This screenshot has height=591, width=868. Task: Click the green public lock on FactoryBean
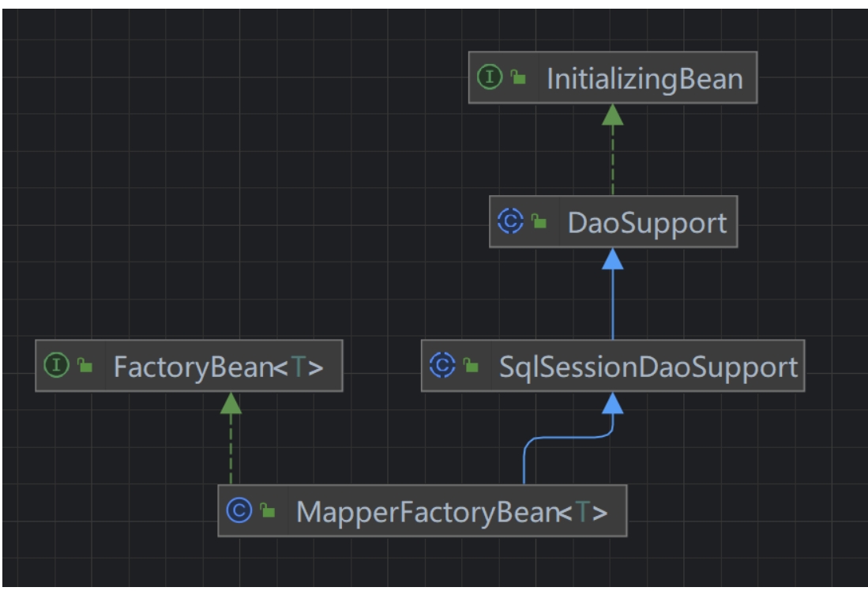[x=85, y=367]
